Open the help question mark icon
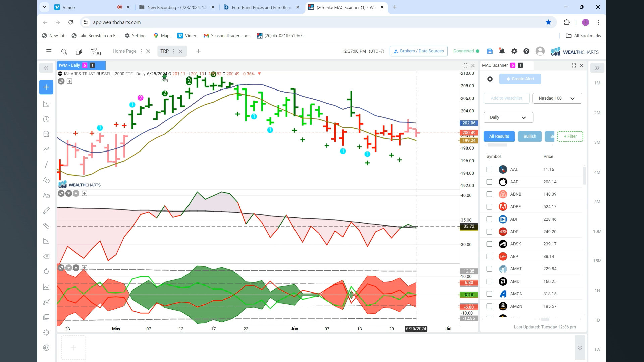The image size is (644, 362). (526, 51)
